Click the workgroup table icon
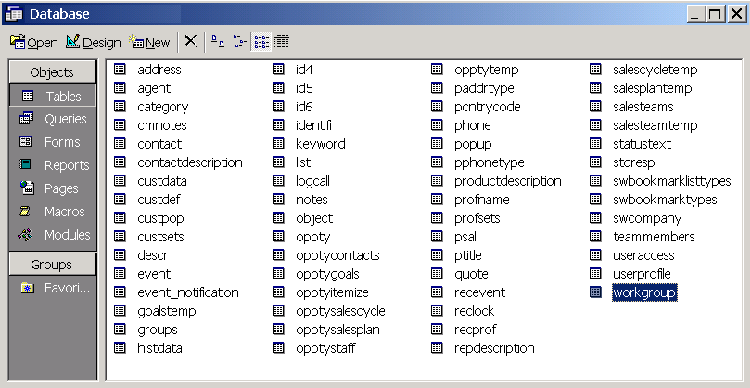 click(596, 292)
